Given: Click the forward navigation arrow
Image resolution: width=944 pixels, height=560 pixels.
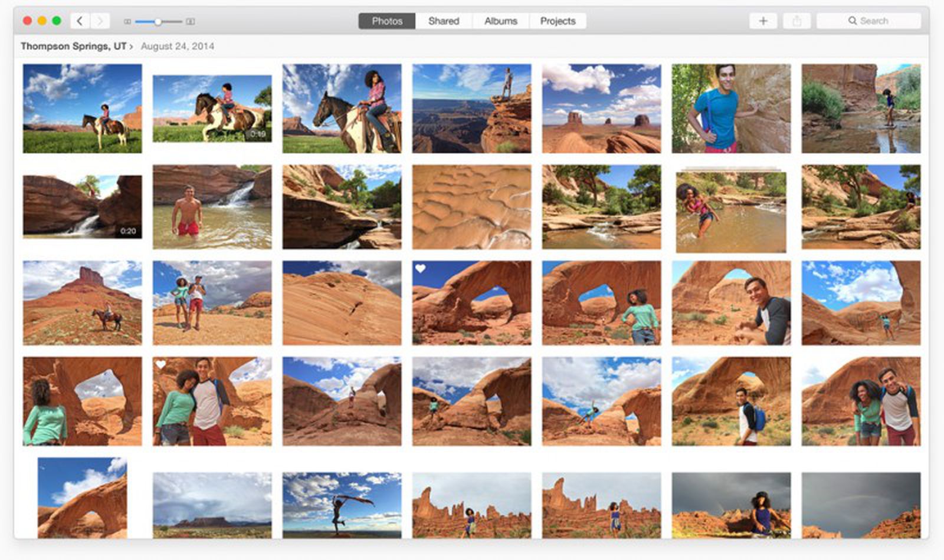Looking at the screenshot, I should (x=99, y=21).
